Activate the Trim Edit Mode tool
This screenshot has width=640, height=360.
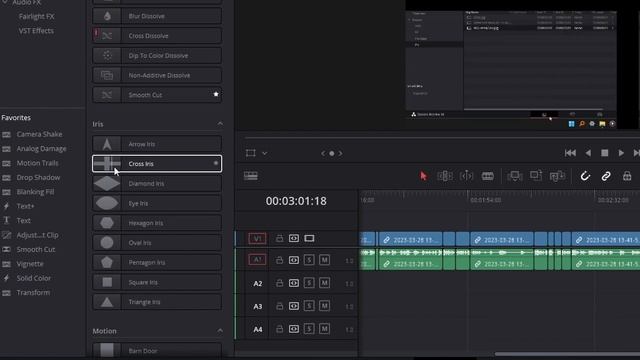[445, 176]
